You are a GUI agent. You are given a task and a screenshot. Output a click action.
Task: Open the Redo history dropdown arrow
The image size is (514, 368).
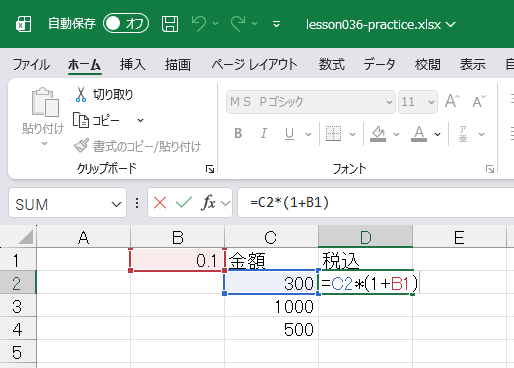255,24
